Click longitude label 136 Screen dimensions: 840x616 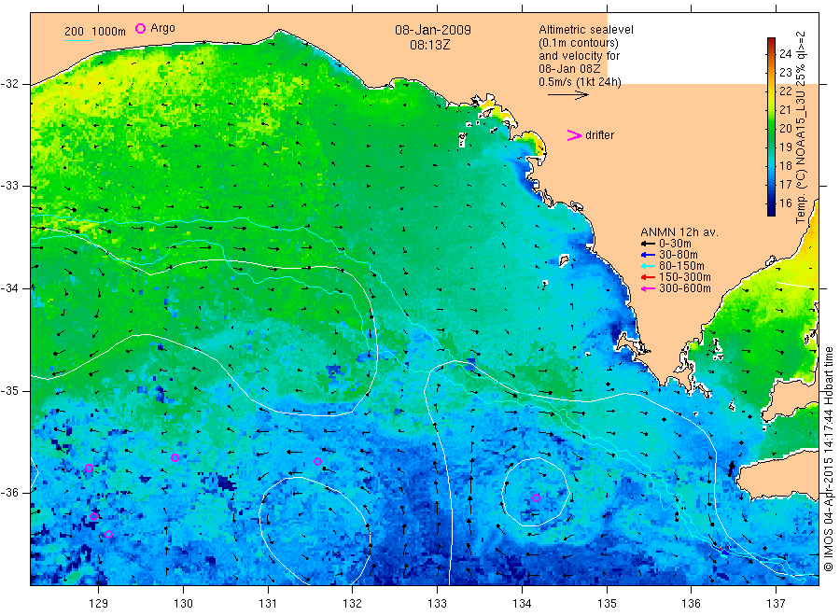click(x=691, y=604)
